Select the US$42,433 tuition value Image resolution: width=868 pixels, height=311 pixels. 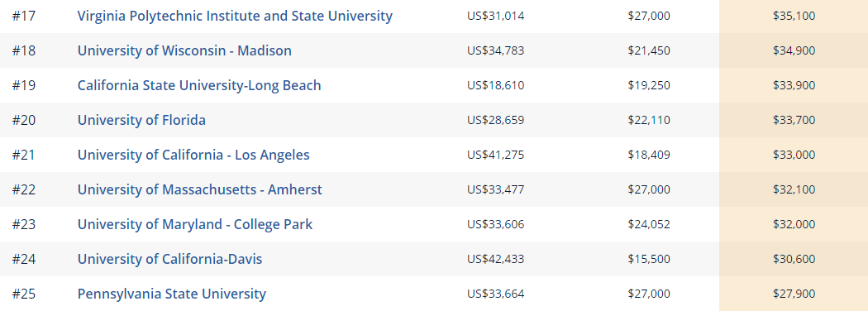[495, 259]
